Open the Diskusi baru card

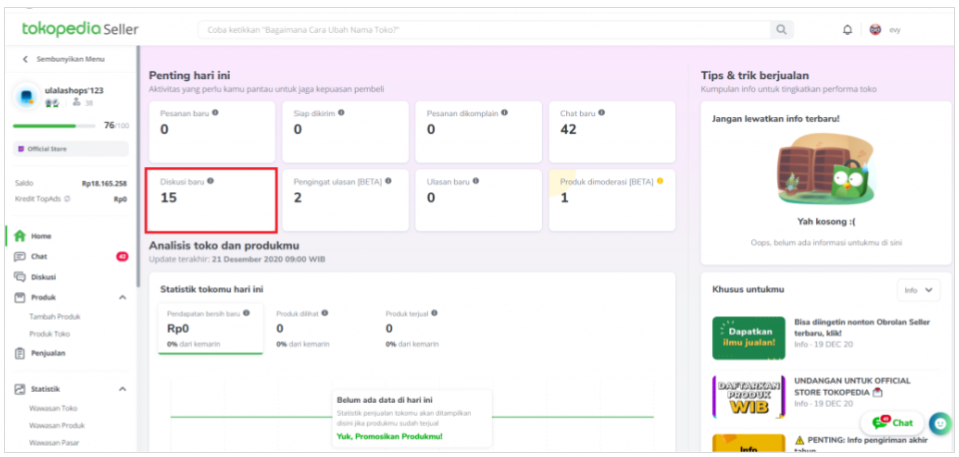pos(211,200)
